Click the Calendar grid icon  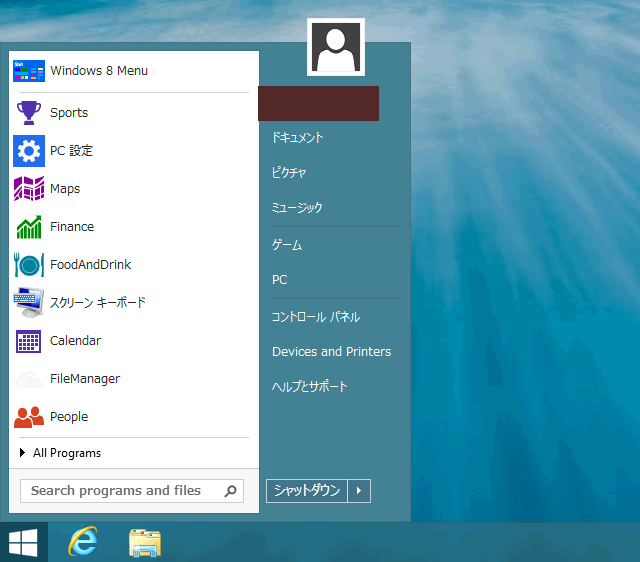coord(29,341)
